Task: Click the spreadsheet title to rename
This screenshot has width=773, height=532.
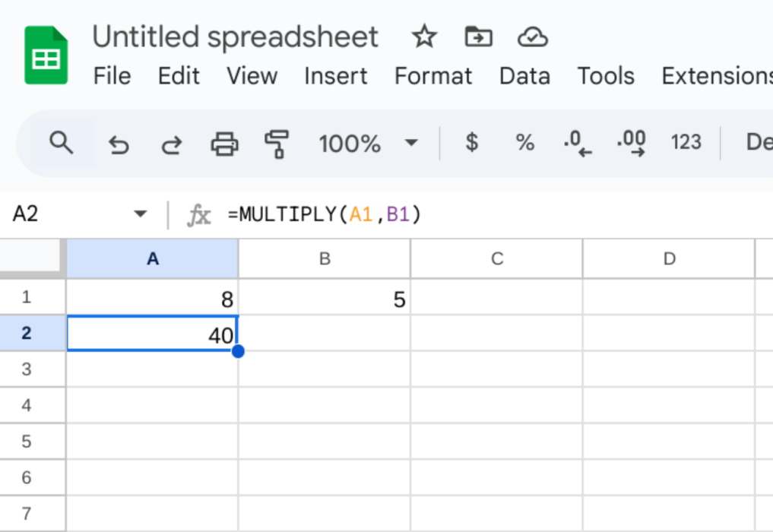Action: click(235, 36)
